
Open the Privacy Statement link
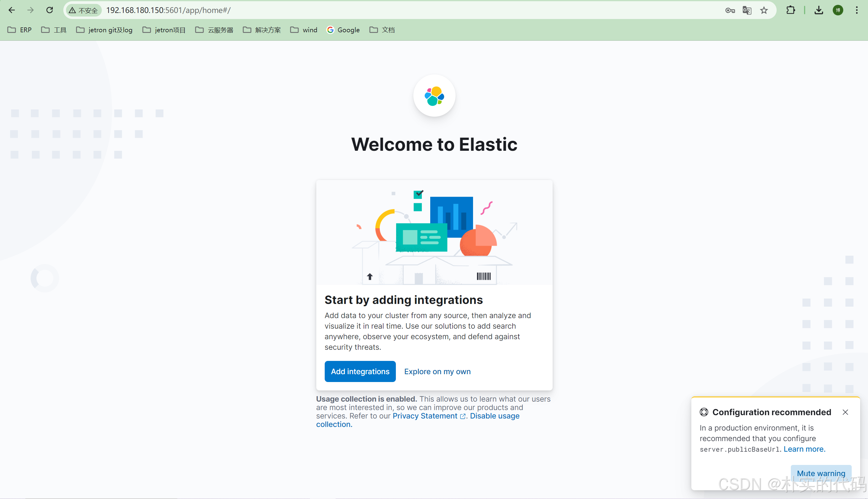pyautogui.click(x=429, y=416)
